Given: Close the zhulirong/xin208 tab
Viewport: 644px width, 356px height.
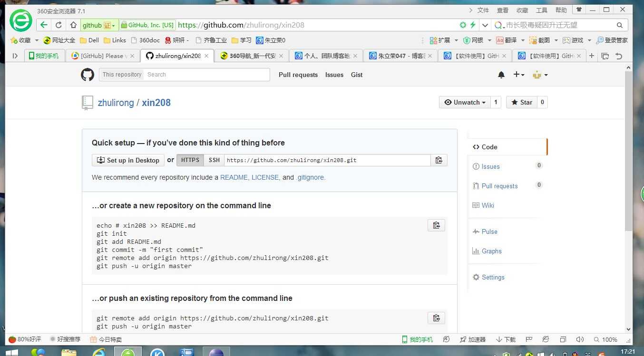Looking at the screenshot, I should (206, 56).
